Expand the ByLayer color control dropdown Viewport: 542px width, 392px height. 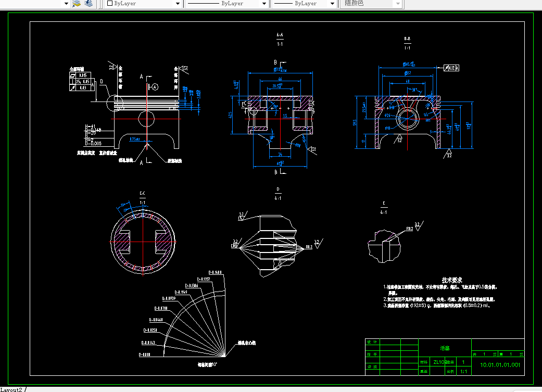tap(178, 4)
